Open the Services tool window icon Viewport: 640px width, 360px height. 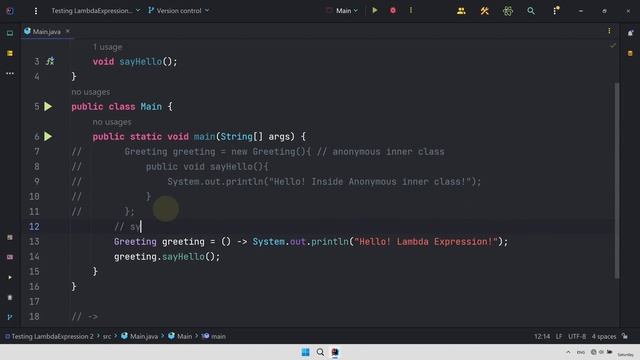[10, 238]
